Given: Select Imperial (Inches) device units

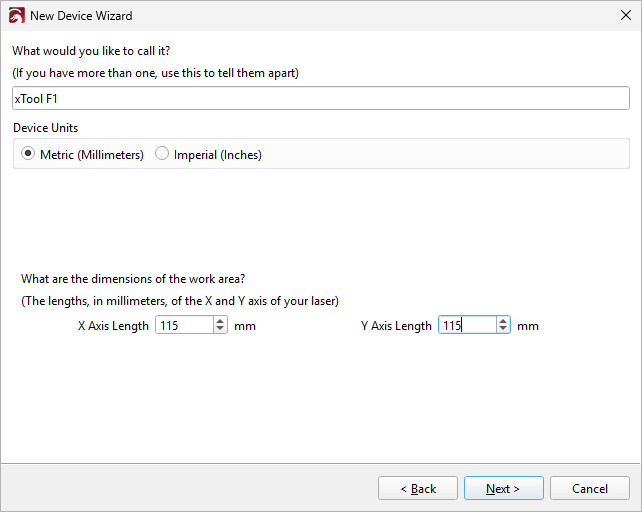Looking at the screenshot, I should click(x=208, y=154).
